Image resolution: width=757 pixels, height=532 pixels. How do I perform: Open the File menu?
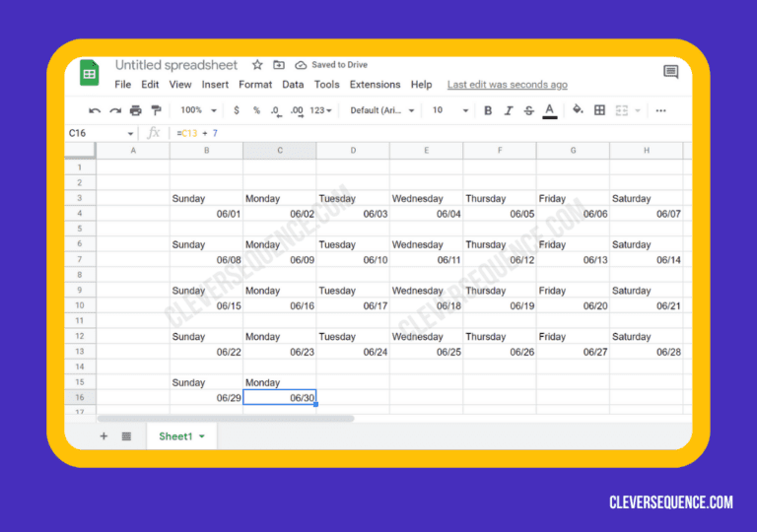click(x=122, y=85)
